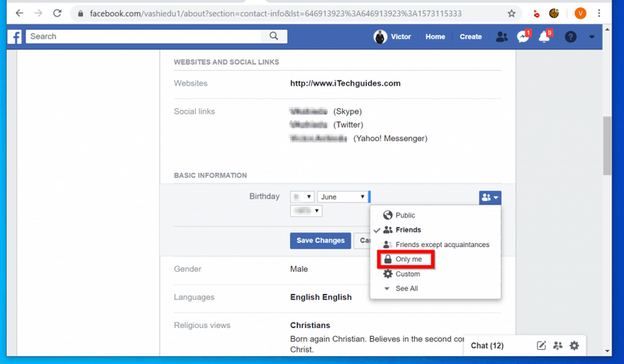Image resolution: width=624 pixels, height=364 pixels.
Task: Open the birthday audience selector dropdown
Action: (490, 197)
